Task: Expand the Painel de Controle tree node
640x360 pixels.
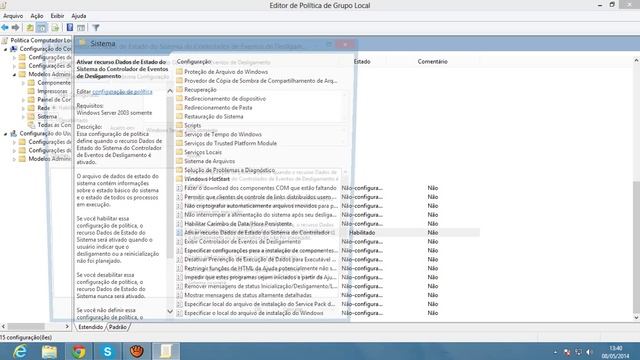Action: pyautogui.click(x=23, y=100)
